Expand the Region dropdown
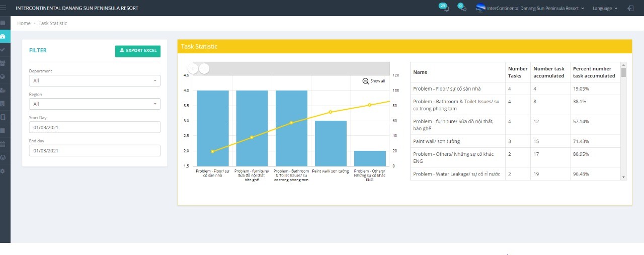This screenshot has height=255, width=644. [95, 104]
